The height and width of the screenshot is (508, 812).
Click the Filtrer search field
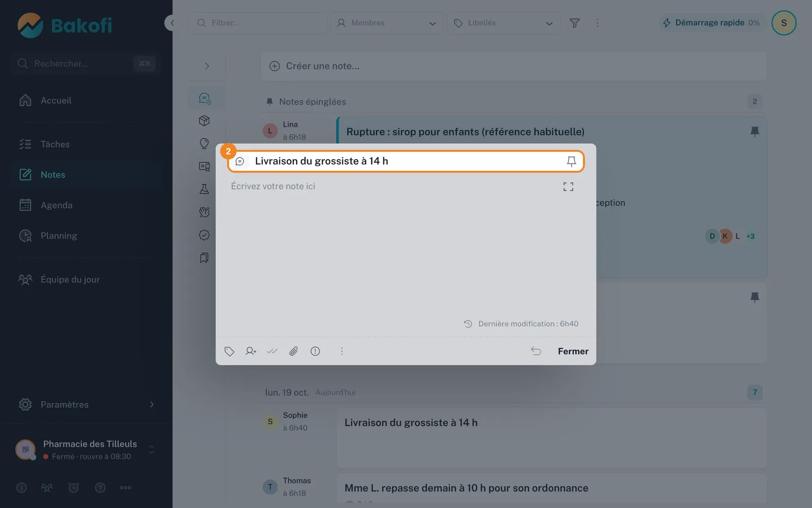click(257, 23)
